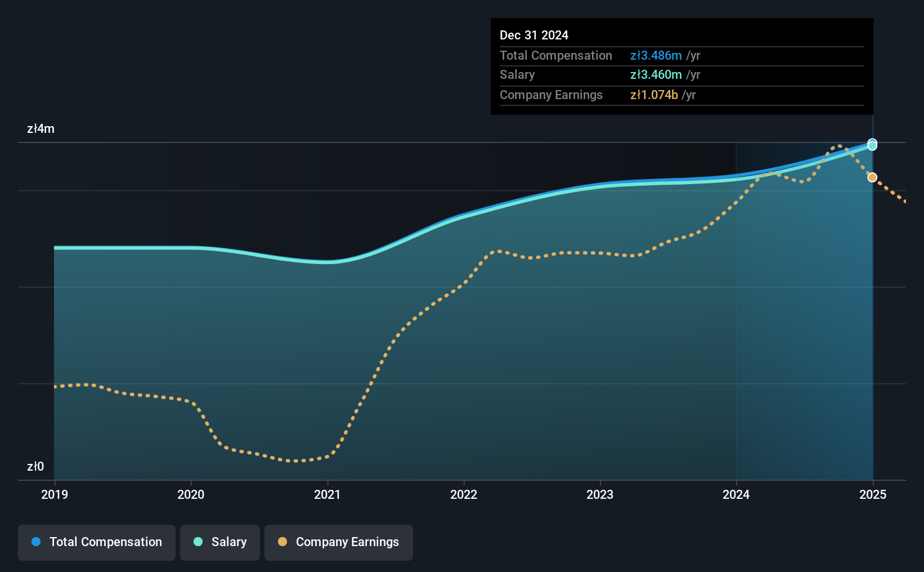Screen dimensions: 924x572
Task: Select the 2024 x-axis label
Action: click(736, 494)
